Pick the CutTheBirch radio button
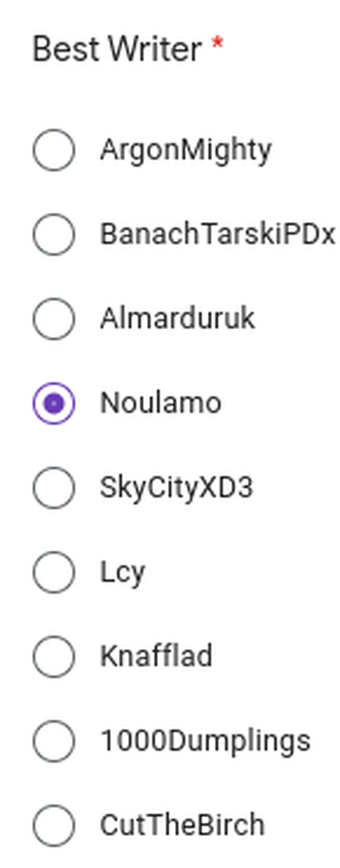 [54, 825]
